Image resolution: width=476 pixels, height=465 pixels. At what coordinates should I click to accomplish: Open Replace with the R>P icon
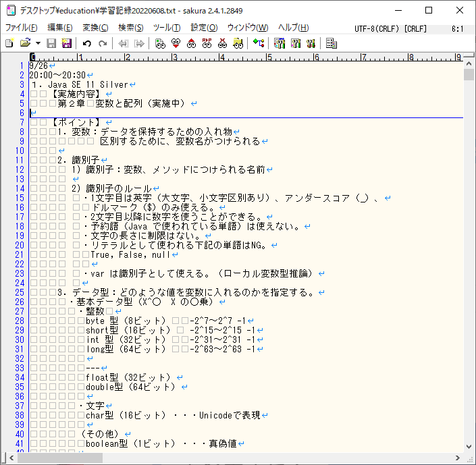click(207, 44)
